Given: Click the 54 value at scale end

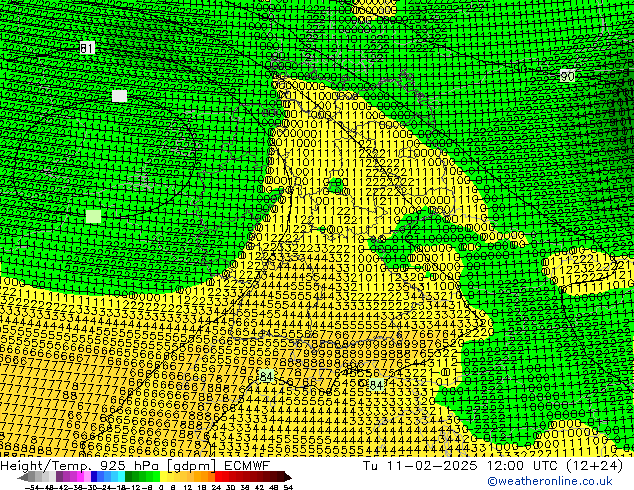Looking at the screenshot, I should click(x=287, y=487).
